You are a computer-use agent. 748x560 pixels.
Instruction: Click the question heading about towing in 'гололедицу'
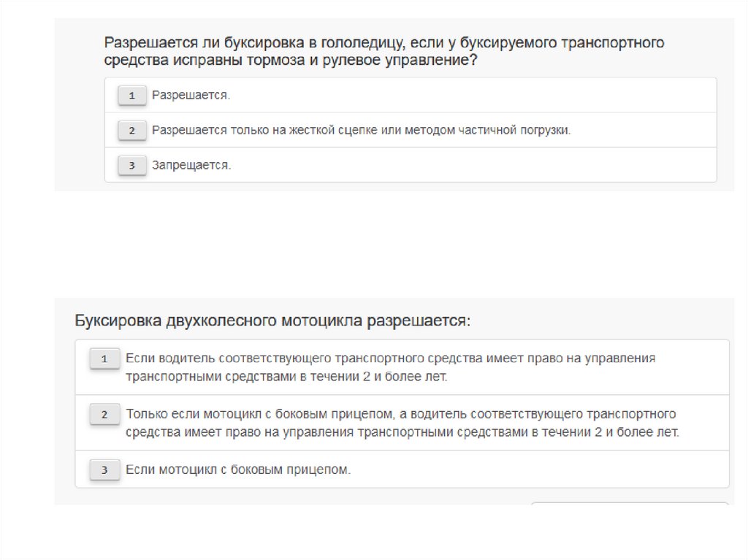pyautogui.click(x=383, y=43)
